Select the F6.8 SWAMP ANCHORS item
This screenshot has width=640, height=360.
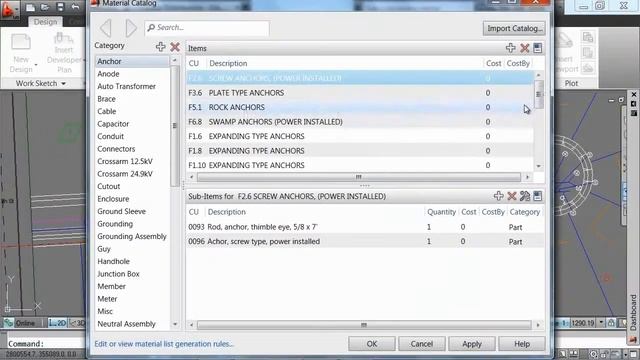point(360,122)
